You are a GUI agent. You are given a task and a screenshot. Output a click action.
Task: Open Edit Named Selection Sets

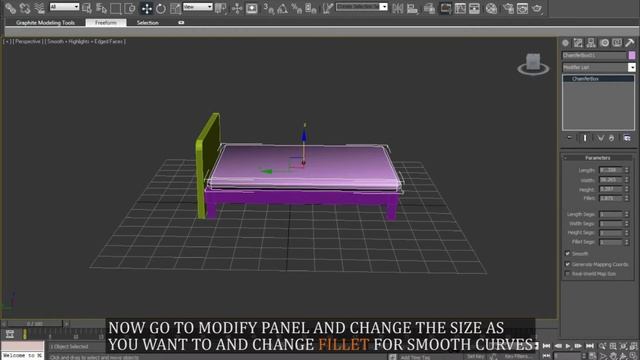327,8
